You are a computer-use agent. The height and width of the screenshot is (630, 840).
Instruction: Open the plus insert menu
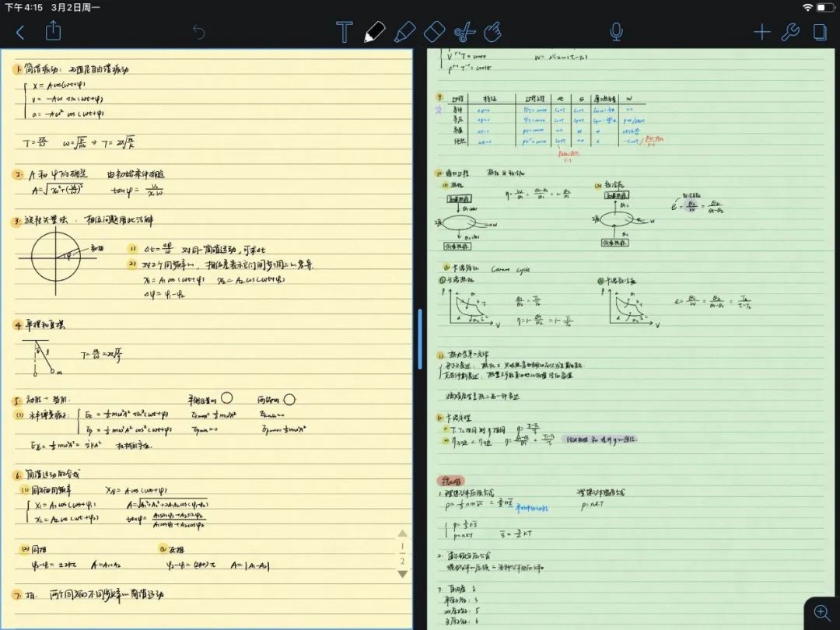click(761, 32)
